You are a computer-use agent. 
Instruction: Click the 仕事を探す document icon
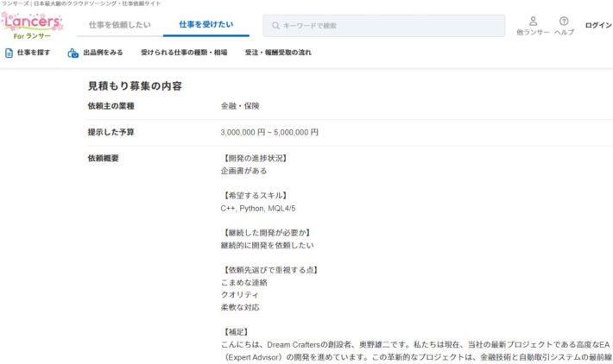point(9,53)
